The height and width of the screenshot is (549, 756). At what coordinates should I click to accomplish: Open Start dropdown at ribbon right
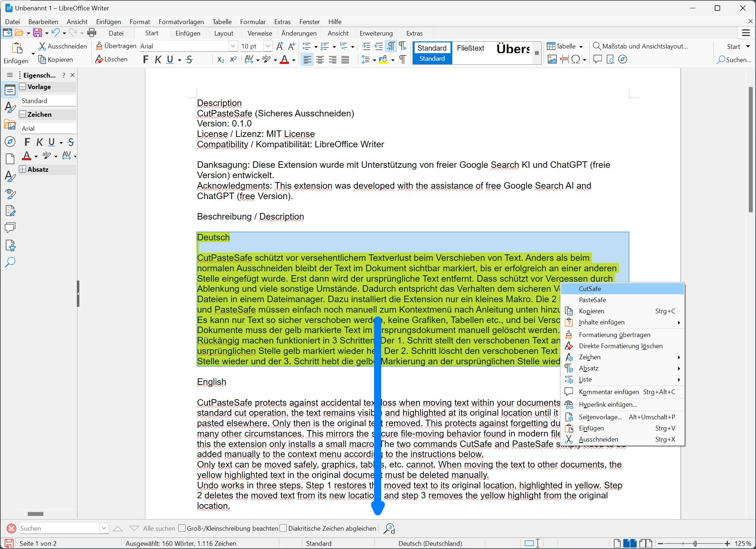(748, 46)
